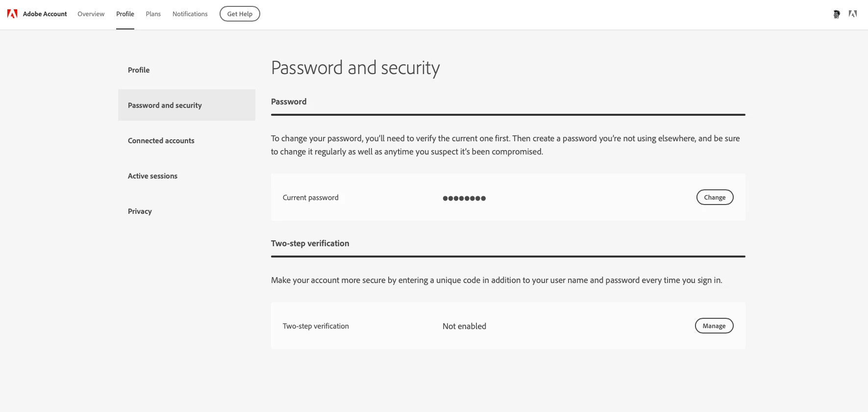Click the 'Not enabled' verification status

coord(464,326)
